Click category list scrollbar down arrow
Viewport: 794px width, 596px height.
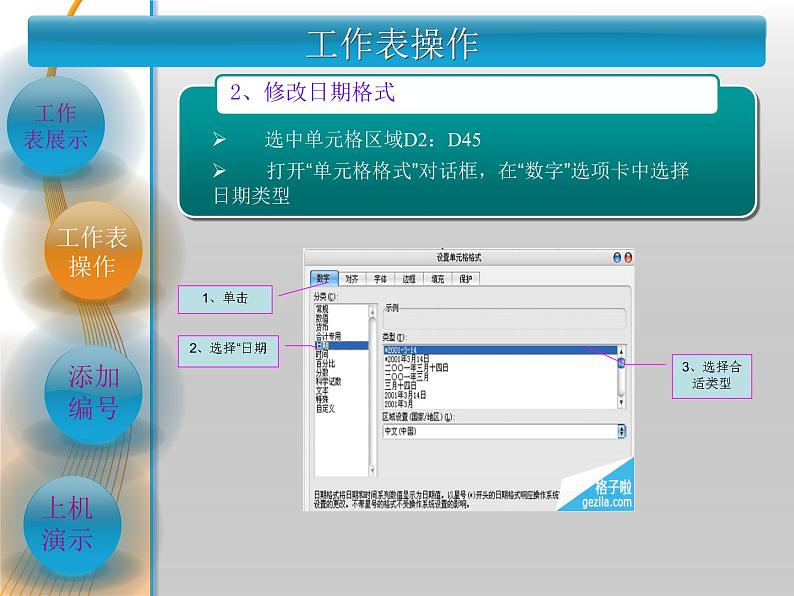[x=372, y=471]
